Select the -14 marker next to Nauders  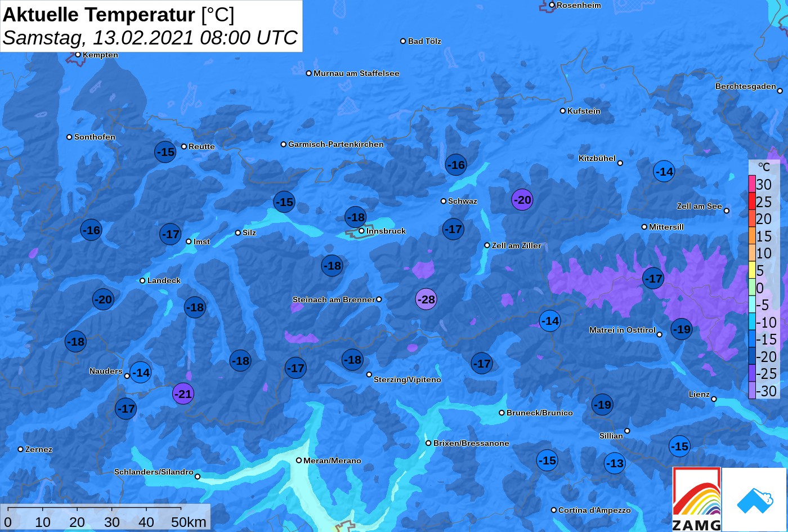pyautogui.click(x=140, y=372)
